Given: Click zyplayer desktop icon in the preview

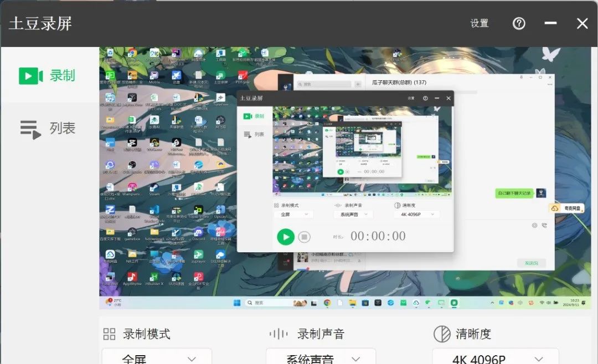Looking at the screenshot, I should 198,257.
